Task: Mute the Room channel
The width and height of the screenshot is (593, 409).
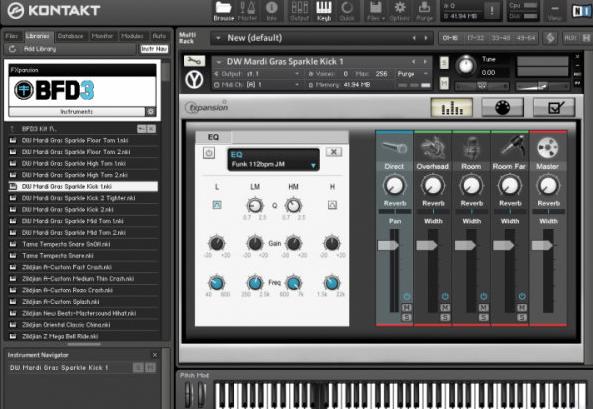Action: tap(484, 308)
